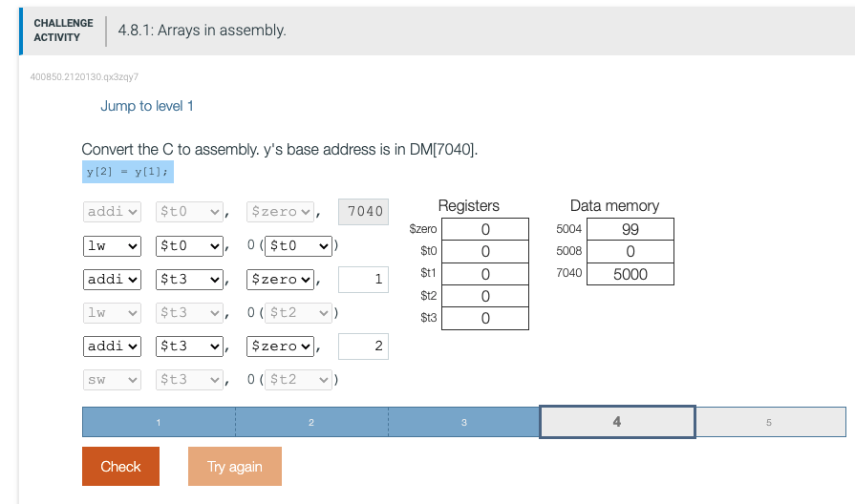Click the $t1 register value cell
This screenshot has width=855, height=504.
pos(485,274)
